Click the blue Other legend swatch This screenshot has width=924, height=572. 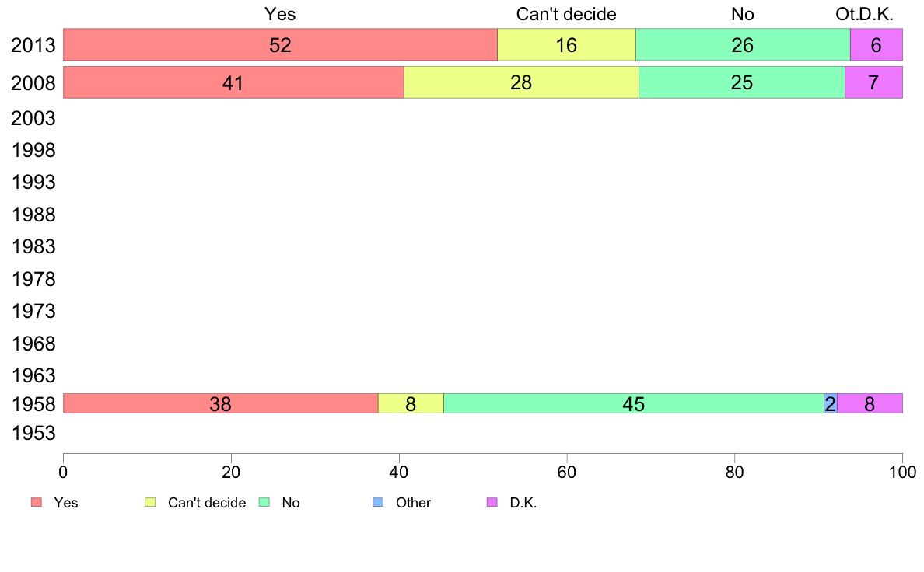tap(378, 502)
